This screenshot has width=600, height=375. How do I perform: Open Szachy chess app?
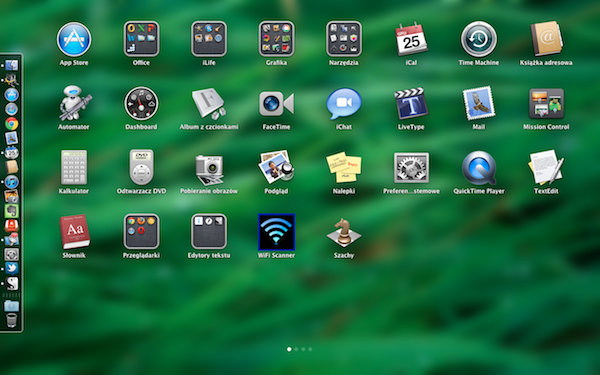click(344, 232)
